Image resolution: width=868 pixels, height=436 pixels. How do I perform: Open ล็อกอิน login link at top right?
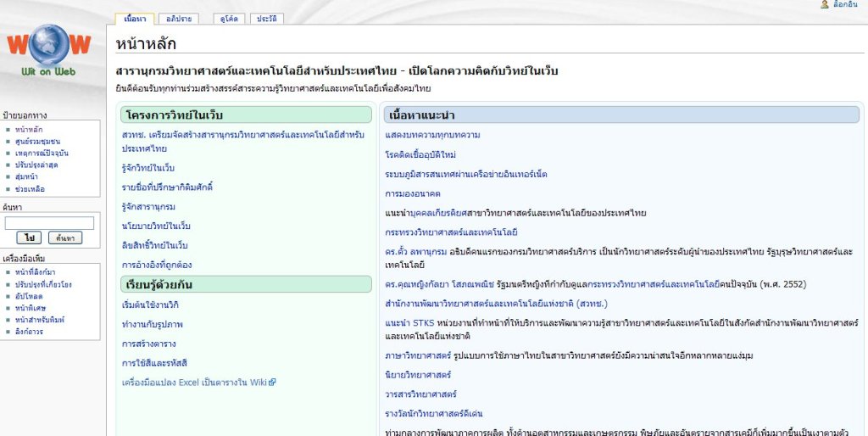click(x=845, y=5)
